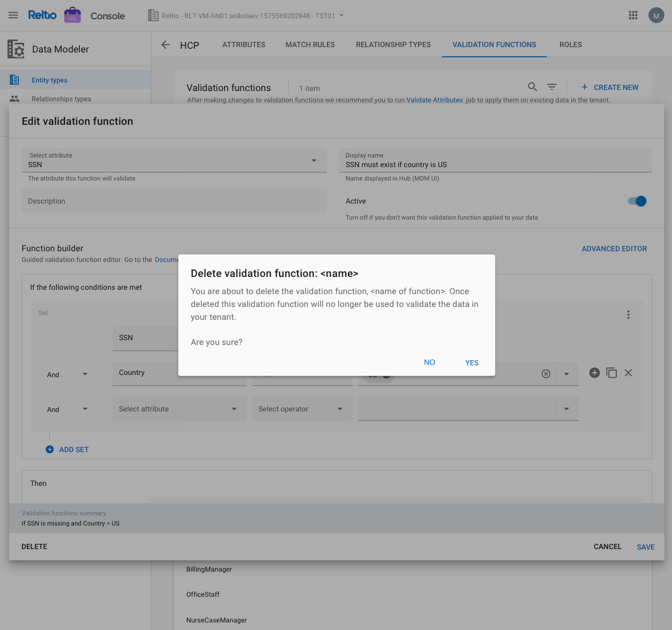The height and width of the screenshot is (630, 672).
Task: Switch to the ATTRIBUTES tab
Action: tap(244, 44)
